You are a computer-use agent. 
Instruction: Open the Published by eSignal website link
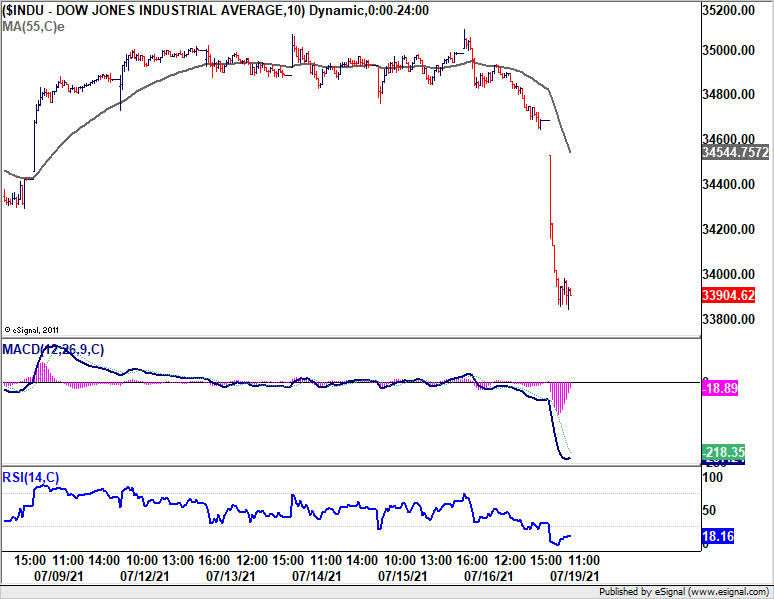(684, 592)
